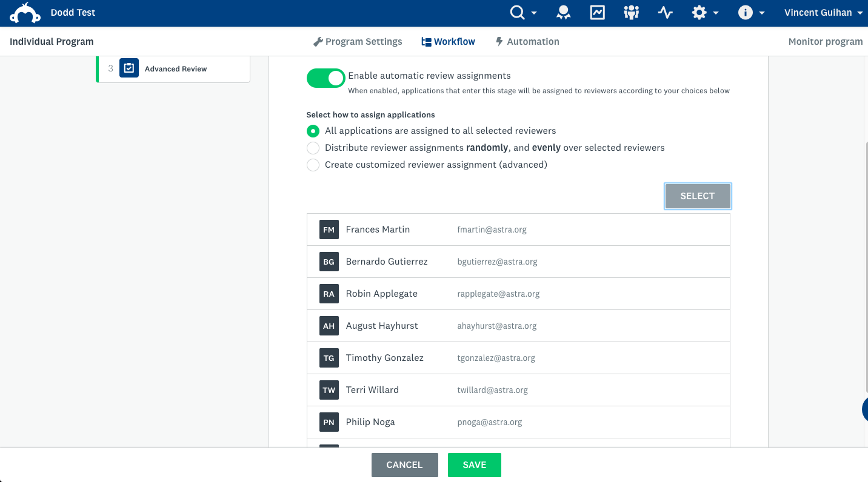Click the Dodd Test site name
The width and height of the screenshot is (868, 482).
pyautogui.click(x=73, y=13)
